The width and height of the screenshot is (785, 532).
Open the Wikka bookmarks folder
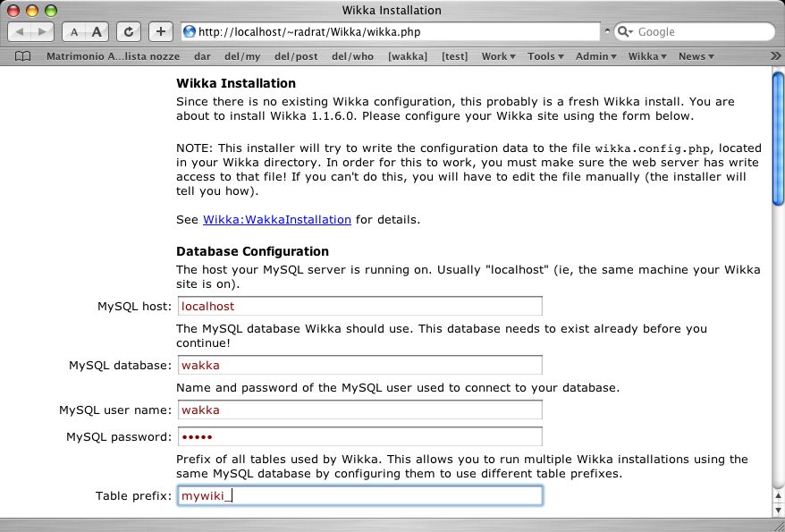click(x=647, y=56)
